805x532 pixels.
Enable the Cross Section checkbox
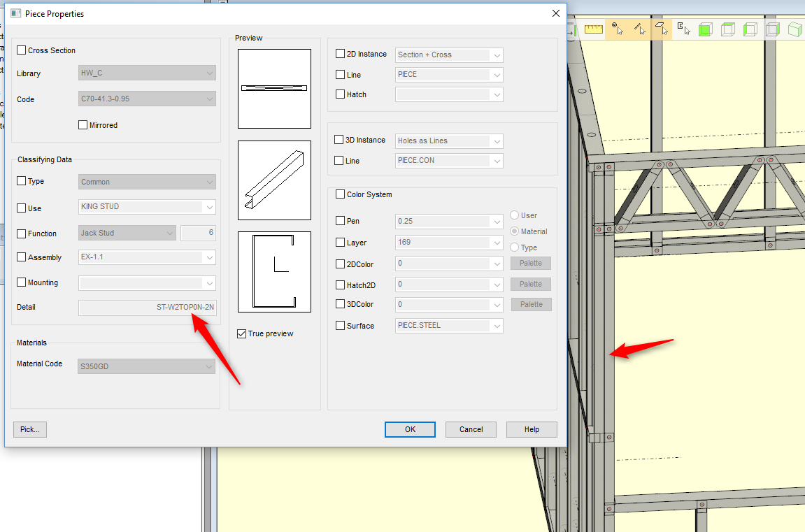(22, 50)
